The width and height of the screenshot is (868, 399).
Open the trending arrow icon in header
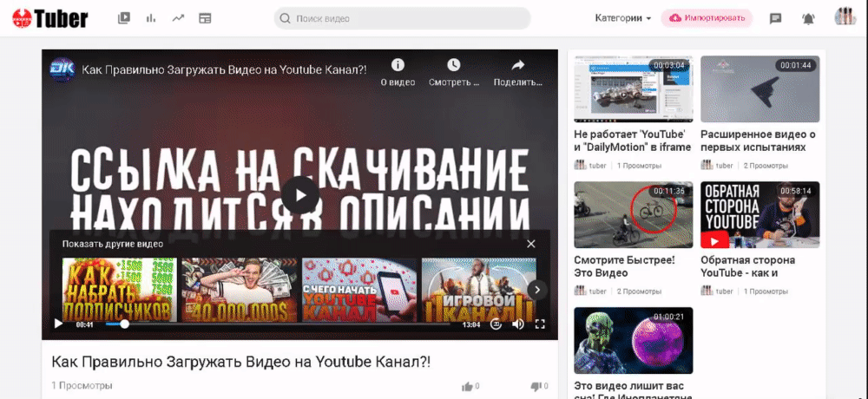178,18
